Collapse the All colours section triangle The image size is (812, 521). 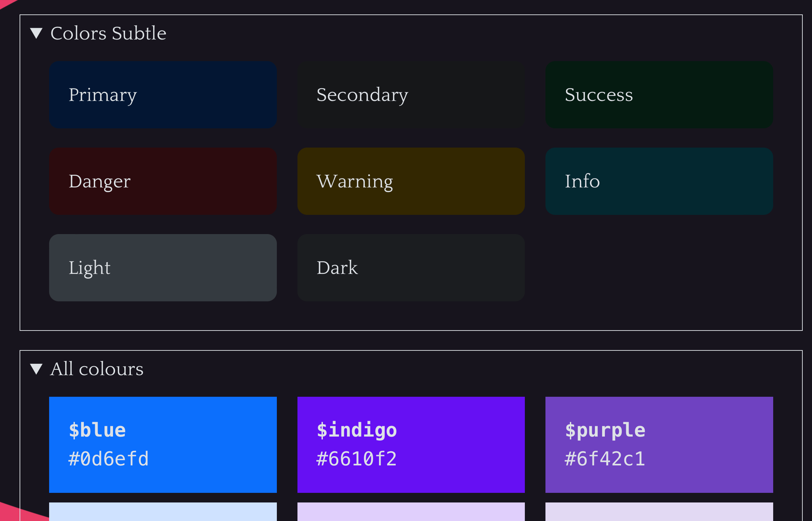coord(36,369)
